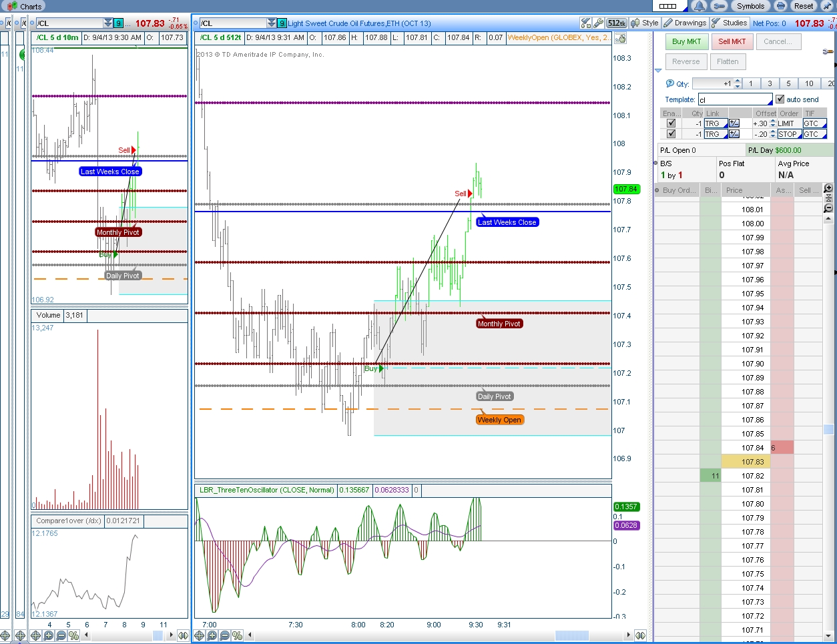Open the Studies menu
Image resolution: width=837 pixels, height=644 pixels.
click(729, 23)
